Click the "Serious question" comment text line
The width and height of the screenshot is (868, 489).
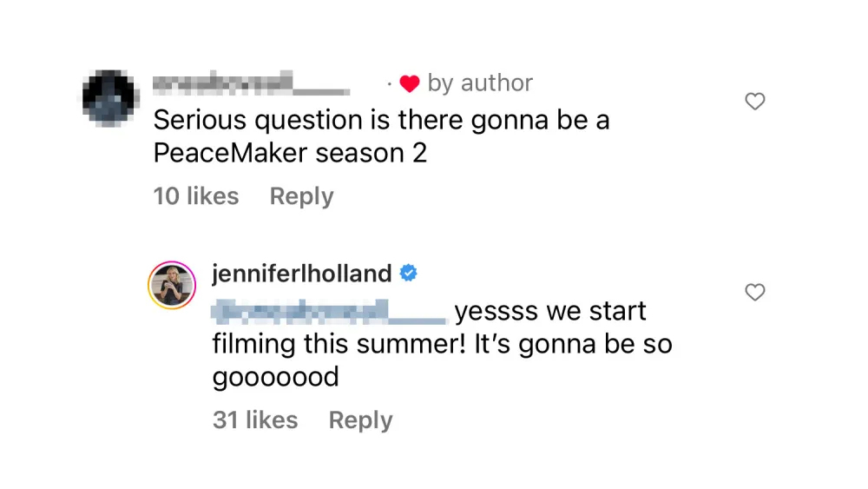[x=381, y=120]
